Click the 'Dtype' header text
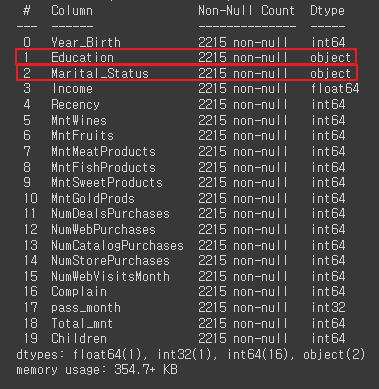 pyautogui.click(x=327, y=11)
